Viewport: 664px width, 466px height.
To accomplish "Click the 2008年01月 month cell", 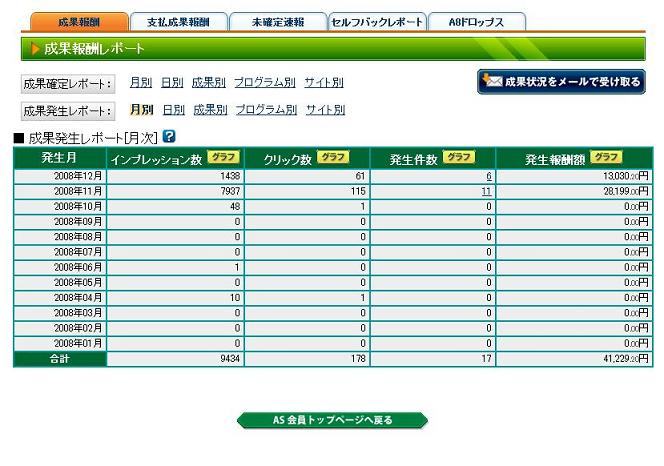I will coord(60,344).
